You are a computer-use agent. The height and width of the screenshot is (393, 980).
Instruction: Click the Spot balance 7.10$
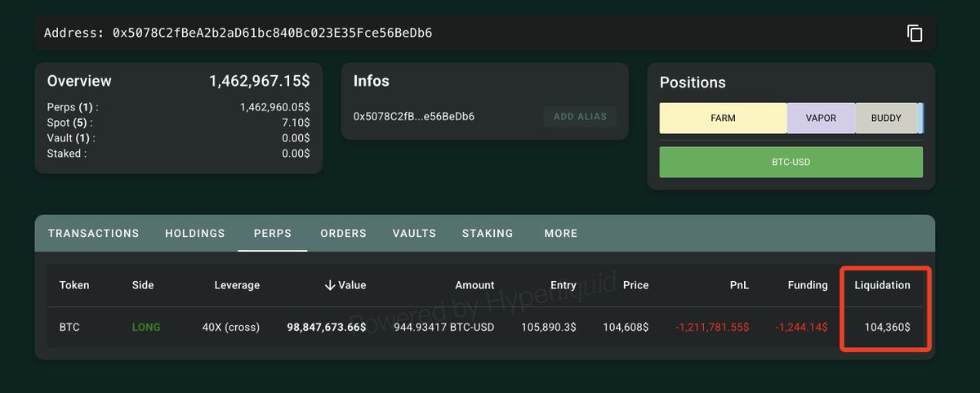coord(296,123)
